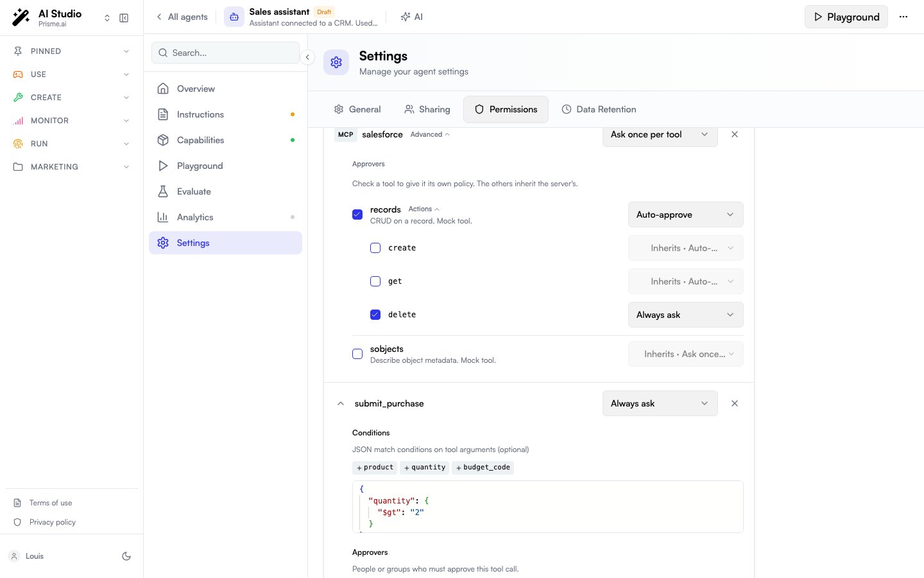
Task: Open the workspace switcher arrows
Action: (x=107, y=18)
